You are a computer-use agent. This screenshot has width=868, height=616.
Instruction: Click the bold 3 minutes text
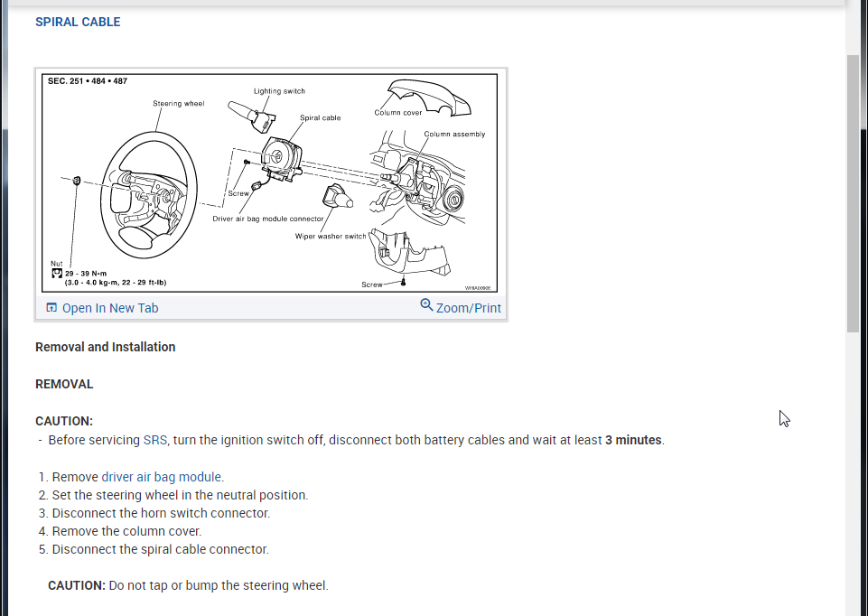click(x=633, y=440)
